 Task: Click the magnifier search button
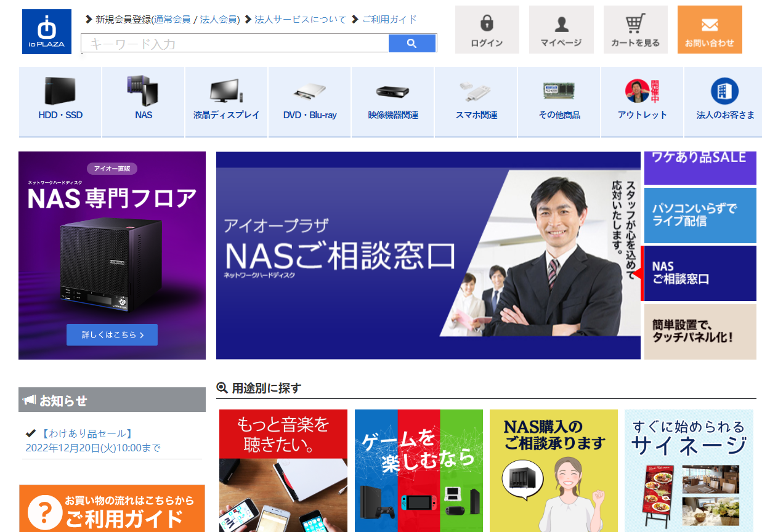pyautogui.click(x=411, y=43)
